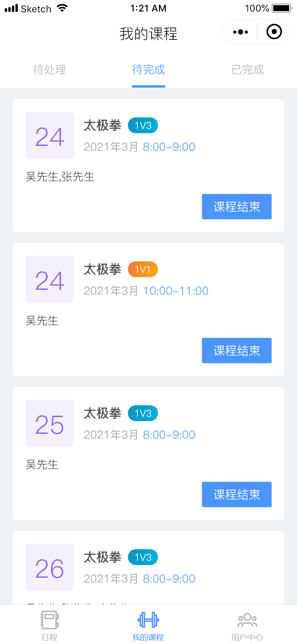End the 8:00–9:00 class on the 24th
Screen dimensions: 297x644
236,207
